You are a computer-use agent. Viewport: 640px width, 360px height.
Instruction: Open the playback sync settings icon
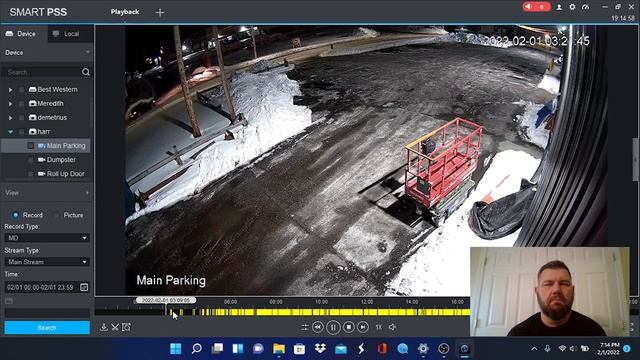(304, 327)
